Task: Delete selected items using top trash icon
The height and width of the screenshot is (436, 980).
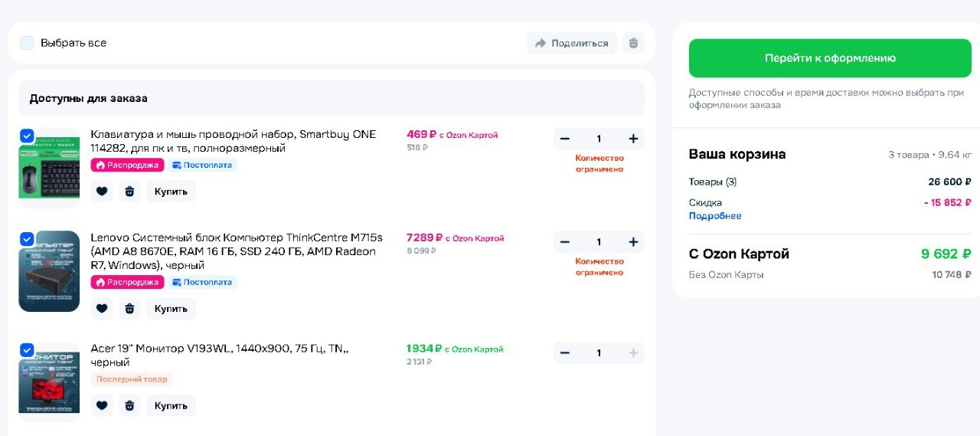Action: pos(633,43)
